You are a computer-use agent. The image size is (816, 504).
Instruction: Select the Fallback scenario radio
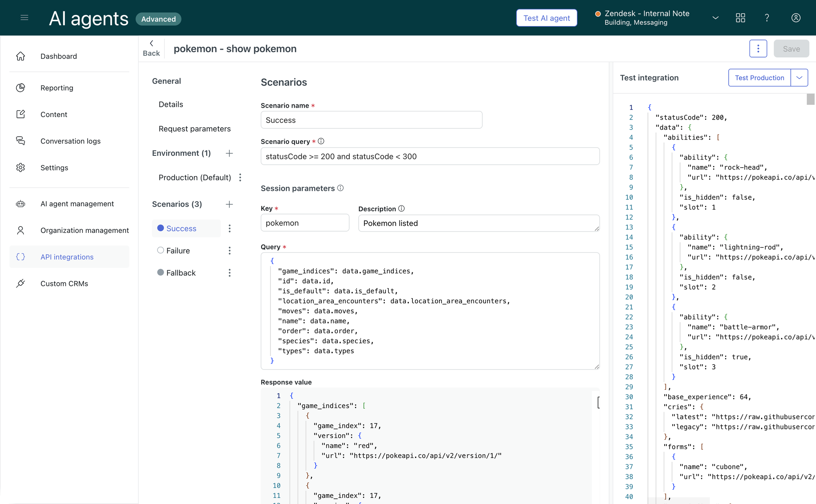click(x=161, y=272)
